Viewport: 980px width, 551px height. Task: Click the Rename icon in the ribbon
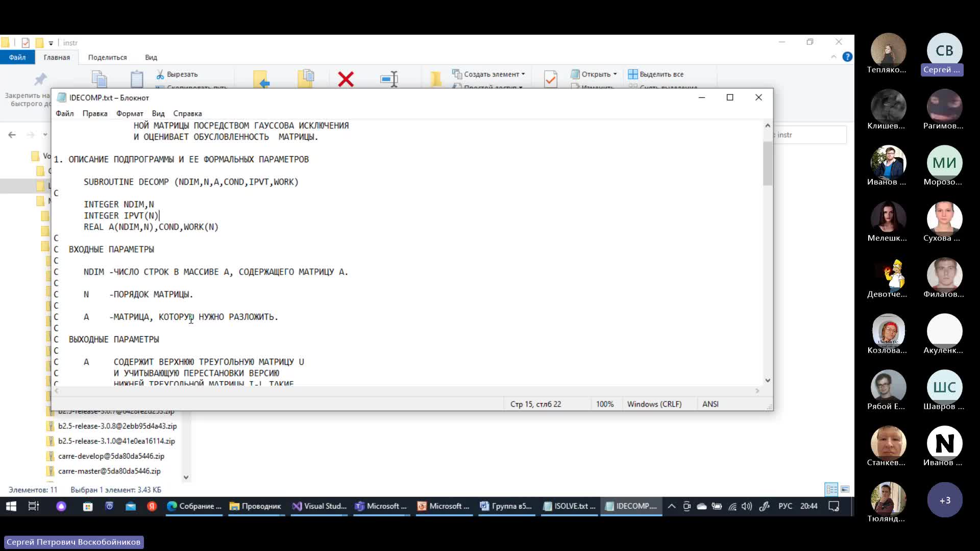click(389, 79)
